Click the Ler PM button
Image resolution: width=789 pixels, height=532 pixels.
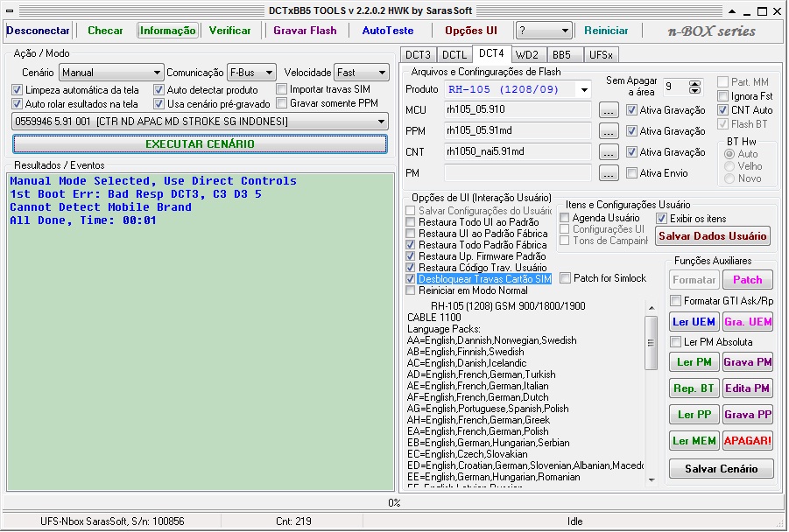pyautogui.click(x=694, y=362)
